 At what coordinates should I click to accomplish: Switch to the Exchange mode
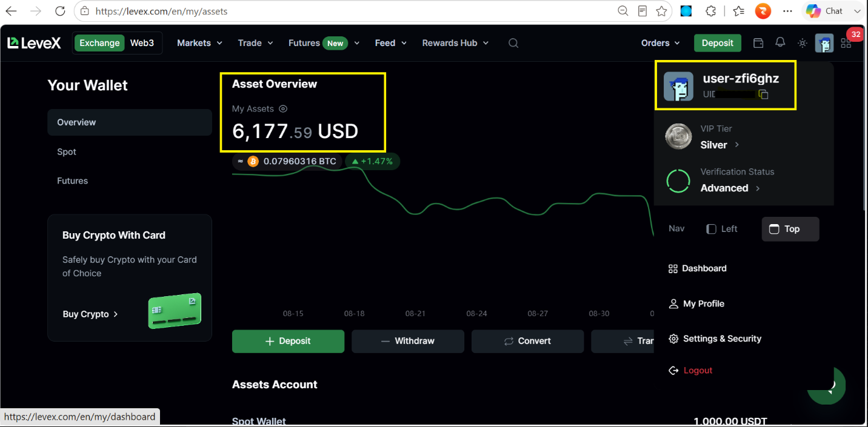(99, 43)
